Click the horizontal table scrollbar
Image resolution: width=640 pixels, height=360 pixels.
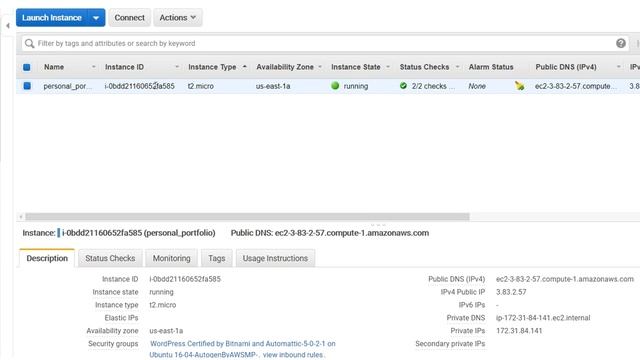[247, 217]
